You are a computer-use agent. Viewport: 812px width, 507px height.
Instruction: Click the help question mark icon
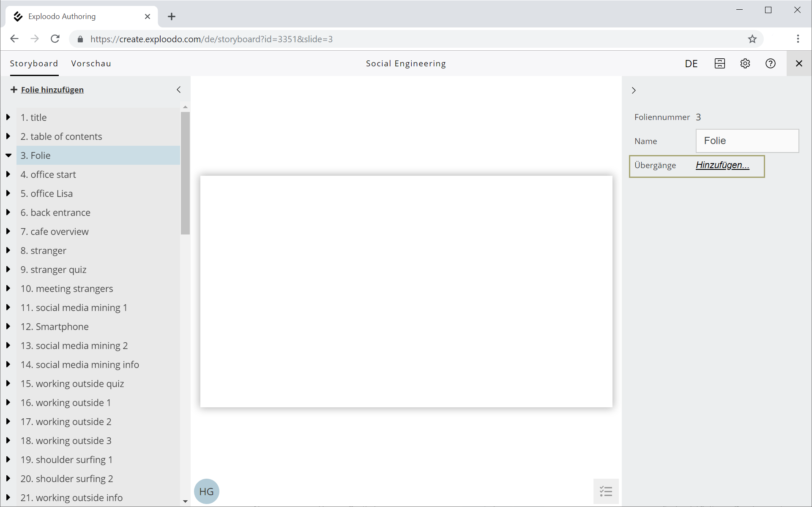click(770, 63)
